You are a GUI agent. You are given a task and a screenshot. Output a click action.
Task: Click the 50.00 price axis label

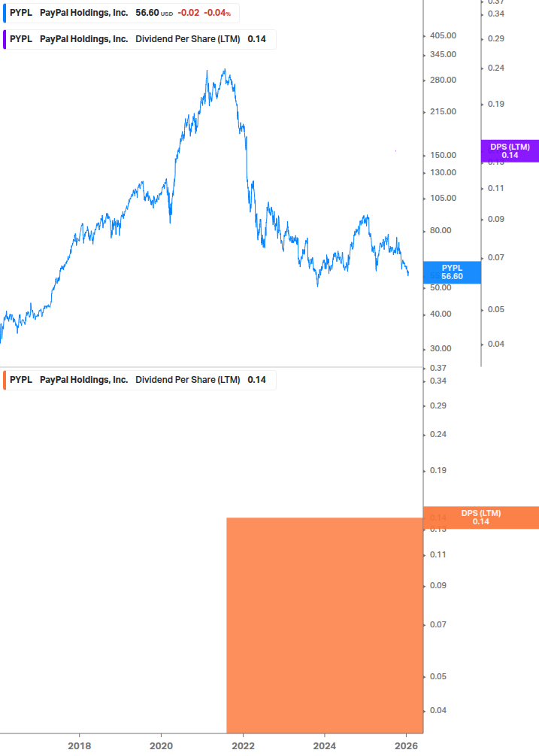tap(441, 288)
